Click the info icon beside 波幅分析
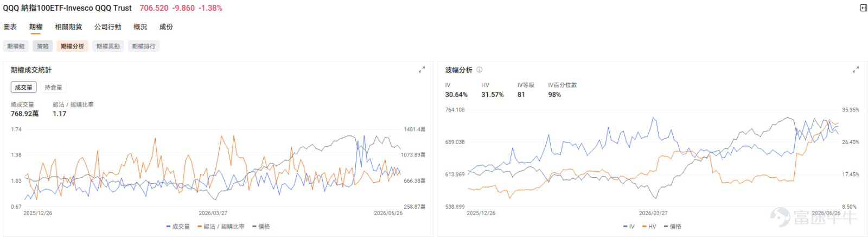The height and width of the screenshot is (237, 868). point(479,70)
